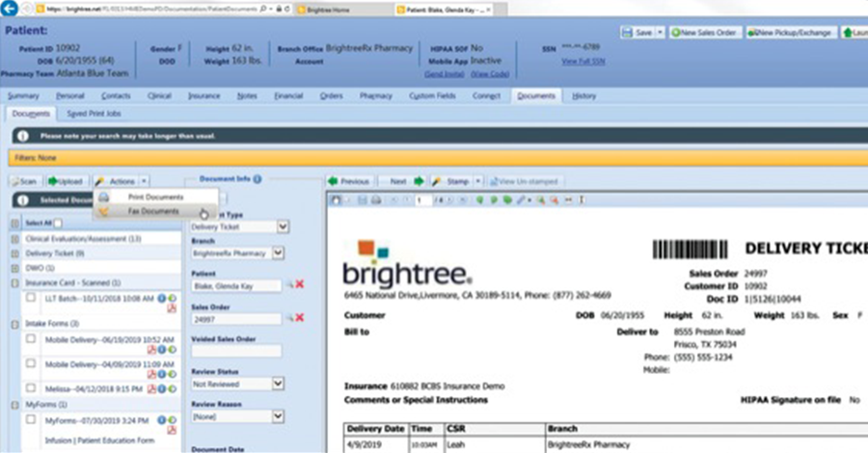868x453 pixels.
Task: Open the Branch dropdown
Action: (278, 253)
